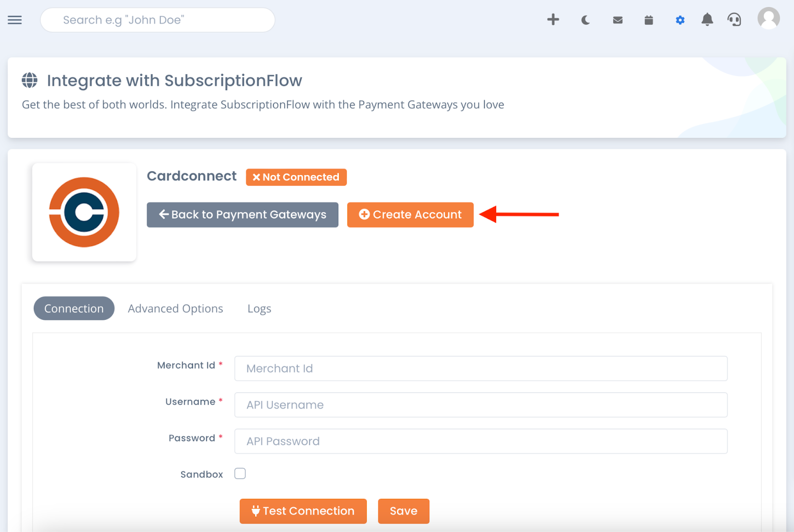Click into the API Password field

481,441
